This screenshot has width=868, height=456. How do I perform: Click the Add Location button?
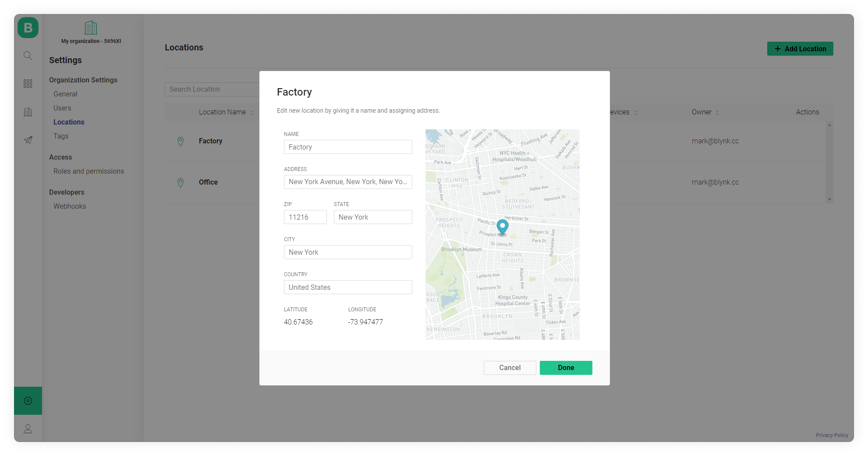point(800,49)
